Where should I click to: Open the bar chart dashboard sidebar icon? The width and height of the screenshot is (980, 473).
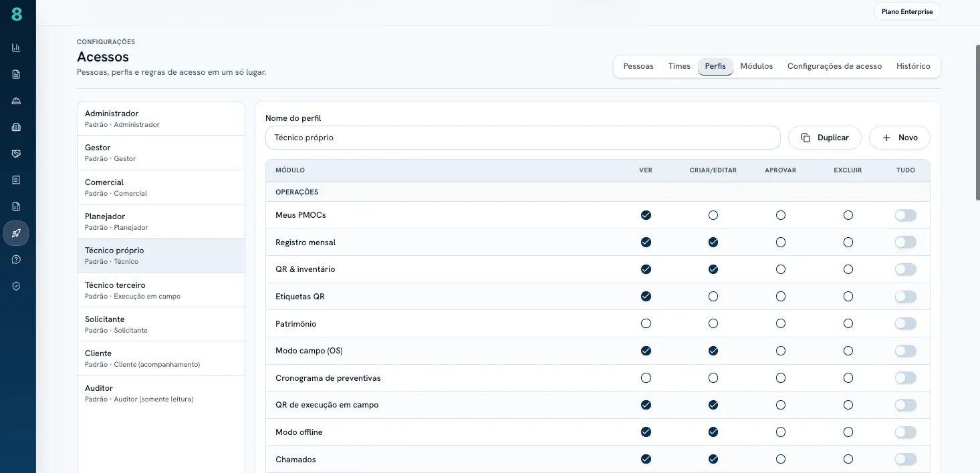tap(16, 47)
